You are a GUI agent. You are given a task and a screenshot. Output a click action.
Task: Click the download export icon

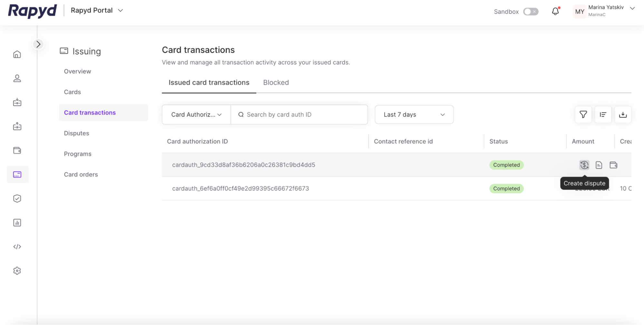623,114
